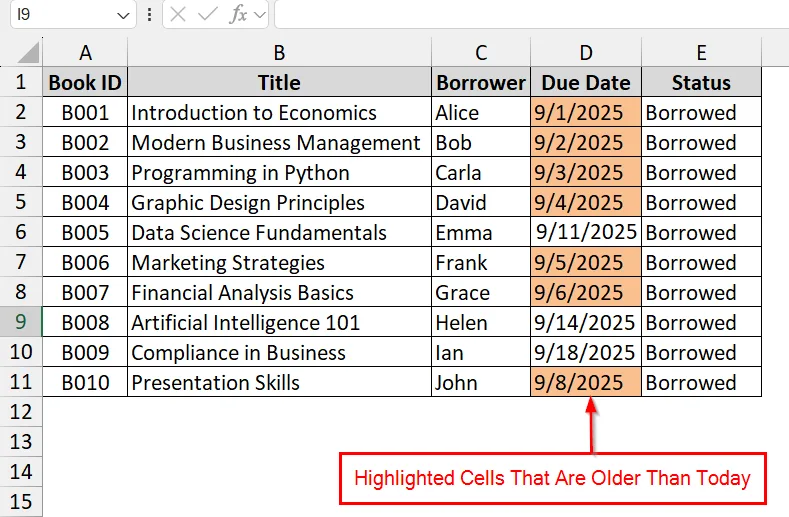Click due date 9/18/2025

point(586,352)
